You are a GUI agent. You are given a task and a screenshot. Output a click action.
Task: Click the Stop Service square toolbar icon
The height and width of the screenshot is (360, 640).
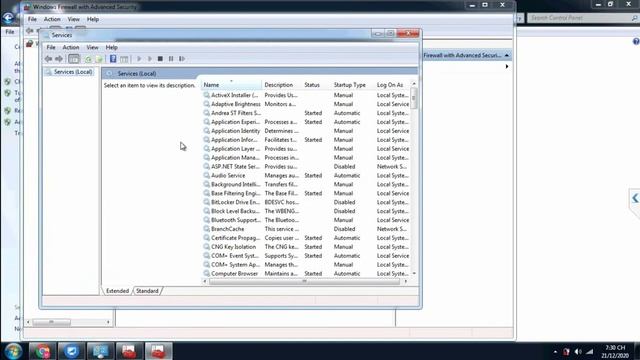[x=160, y=59]
